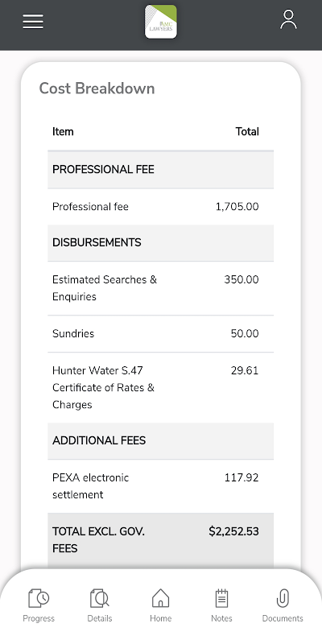
Task: Tap the Documents paperclip icon
Action: (x=283, y=598)
